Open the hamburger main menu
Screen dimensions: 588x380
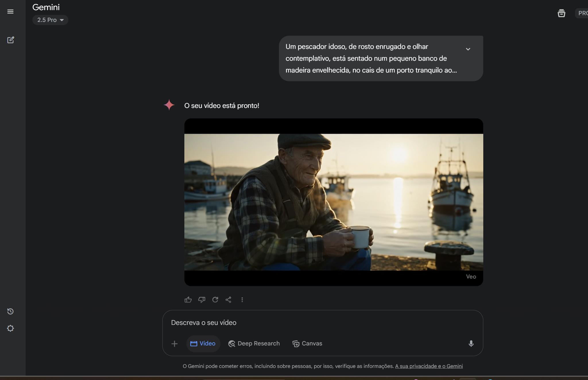point(10,11)
